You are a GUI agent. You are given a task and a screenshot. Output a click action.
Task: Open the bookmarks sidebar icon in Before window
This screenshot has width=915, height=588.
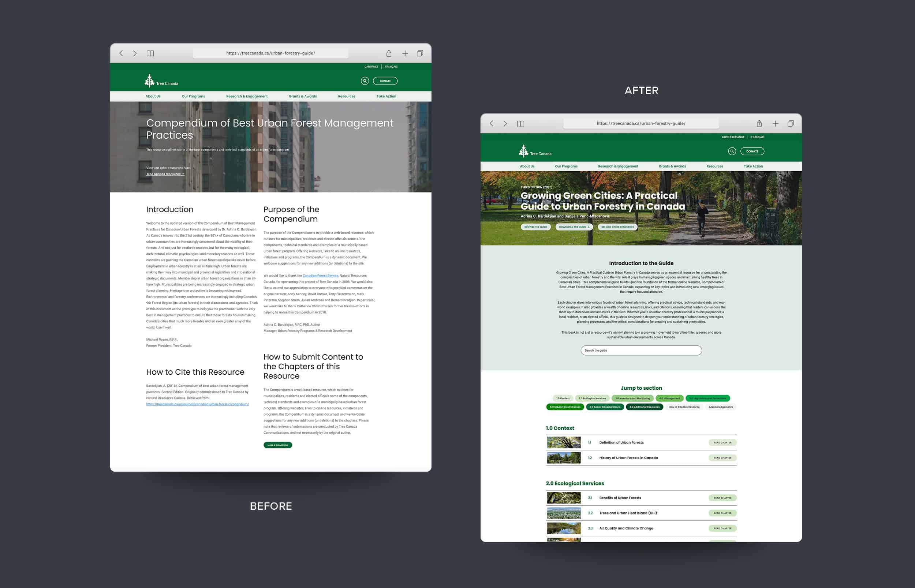click(150, 53)
